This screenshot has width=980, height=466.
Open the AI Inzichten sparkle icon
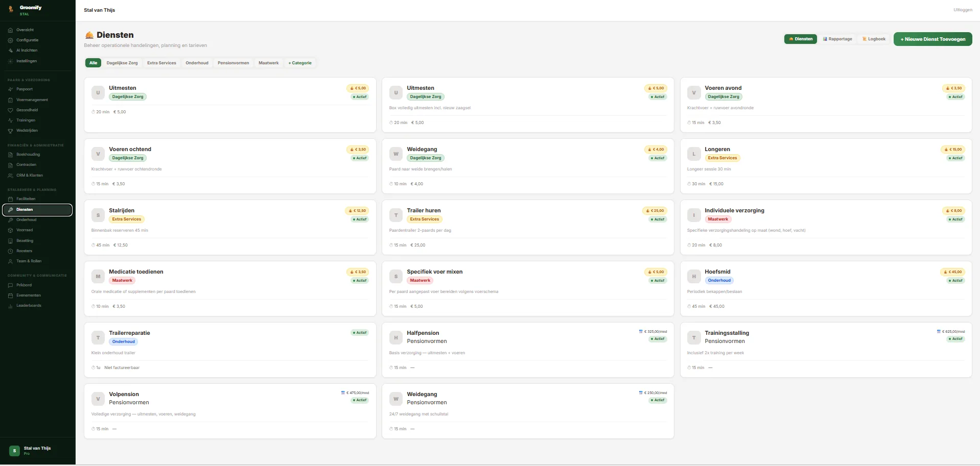pos(11,51)
